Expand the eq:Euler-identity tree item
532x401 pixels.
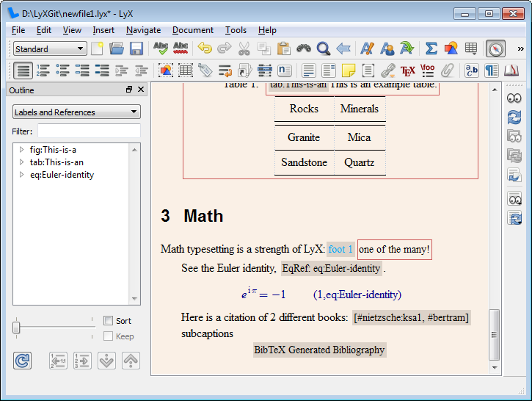click(x=21, y=175)
